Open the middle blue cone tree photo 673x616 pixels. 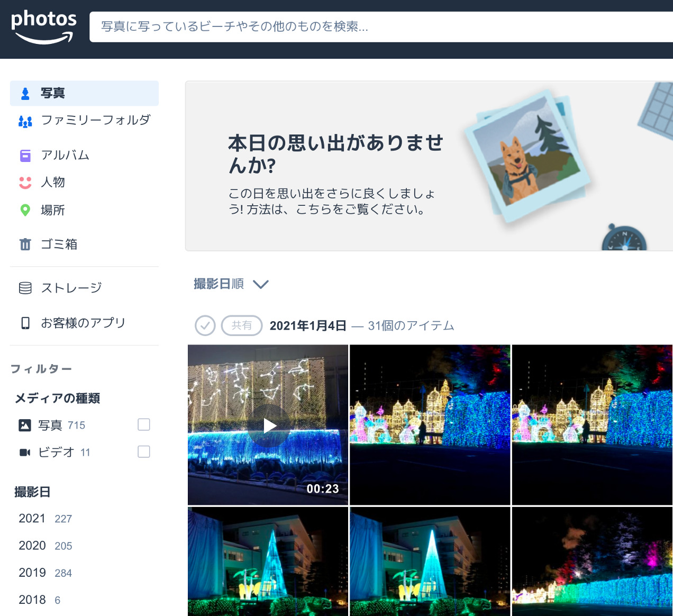pyautogui.click(x=430, y=561)
